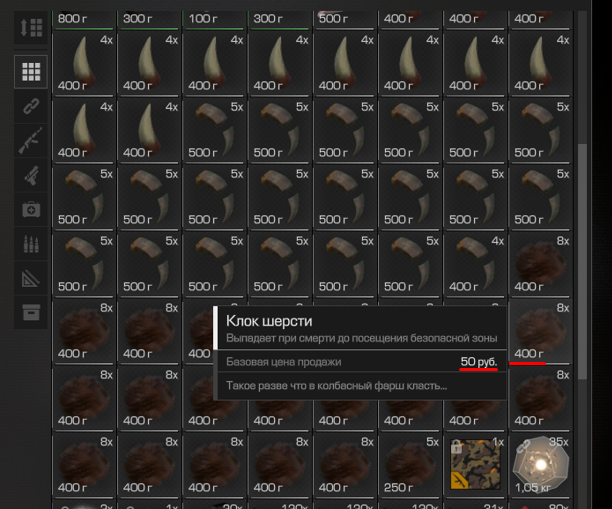Click the inventory sort icon
The width and height of the screenshot is (612, 509).
[31, 28]
